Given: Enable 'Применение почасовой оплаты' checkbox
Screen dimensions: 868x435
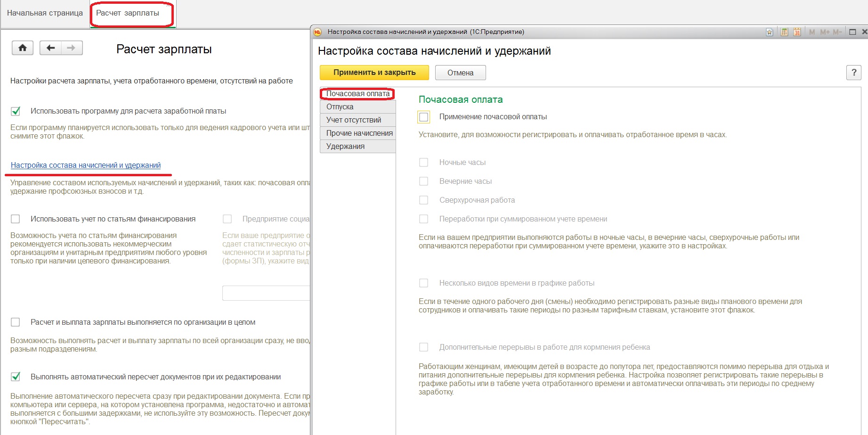Looking at the screenshot, I should pos(424,117).
